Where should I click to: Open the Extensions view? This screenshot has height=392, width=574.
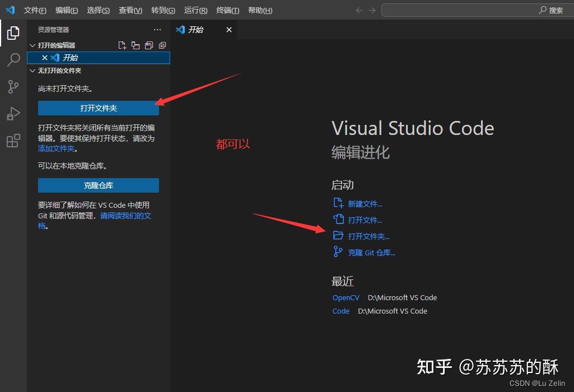(13, 140)
